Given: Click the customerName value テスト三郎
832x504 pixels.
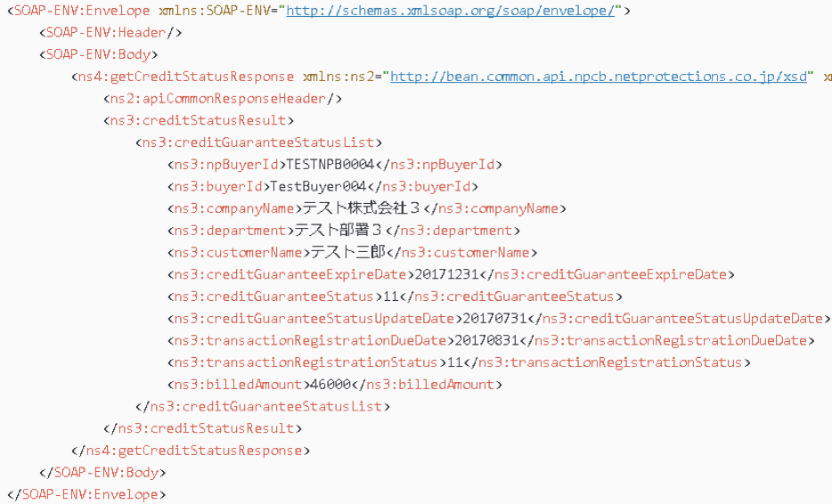Looking at the screenshot, I should (x=348, y=253).
